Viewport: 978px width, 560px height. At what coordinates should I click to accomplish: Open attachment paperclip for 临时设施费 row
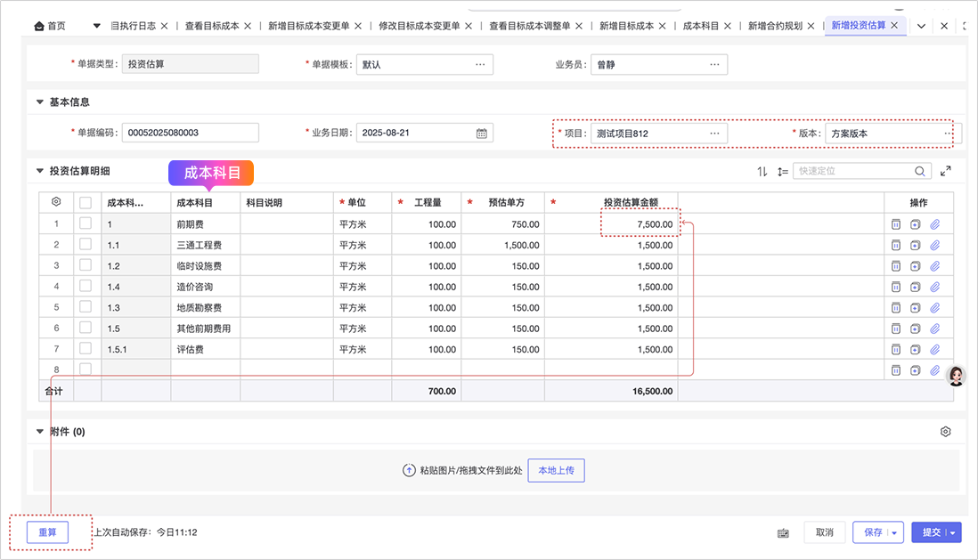point(935,266)
